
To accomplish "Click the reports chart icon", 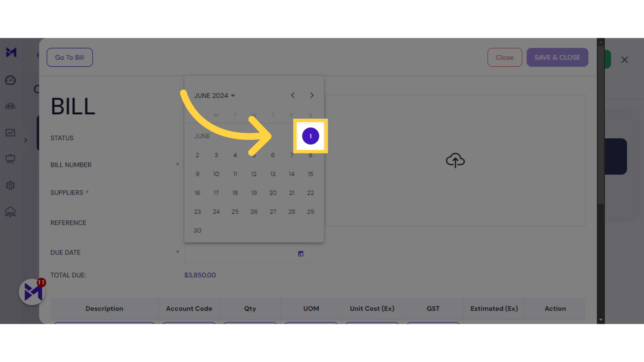I will pos(11,132).
